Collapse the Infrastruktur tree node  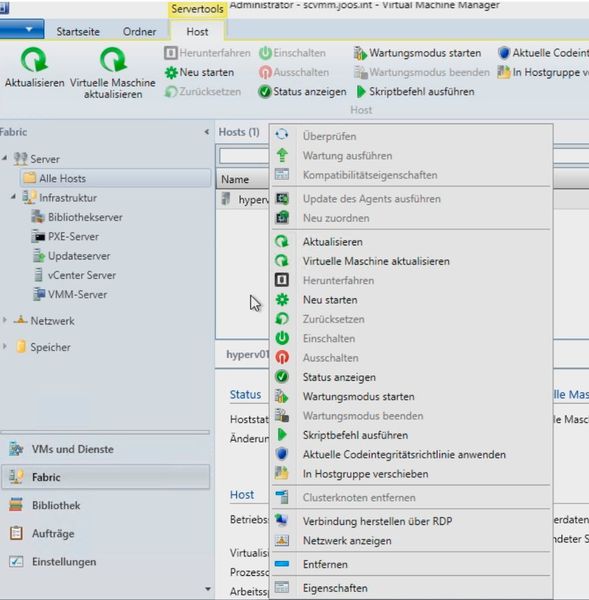(x=13, y=197)
